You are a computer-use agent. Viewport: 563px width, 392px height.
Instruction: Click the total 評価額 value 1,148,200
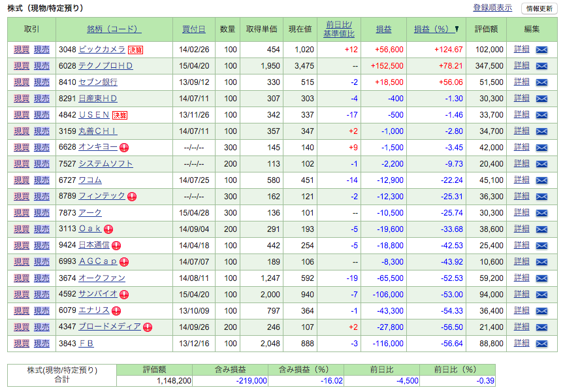coord(174,381)
